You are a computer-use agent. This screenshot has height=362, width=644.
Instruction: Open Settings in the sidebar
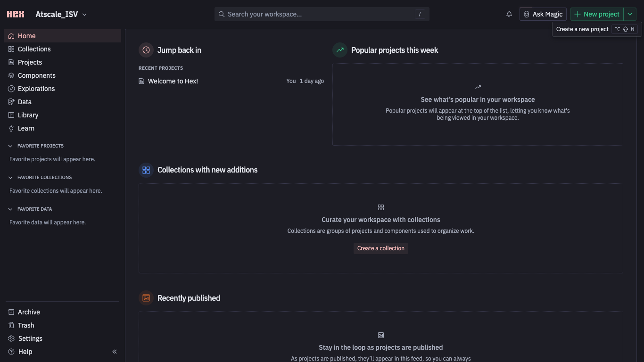click(30, 338)
